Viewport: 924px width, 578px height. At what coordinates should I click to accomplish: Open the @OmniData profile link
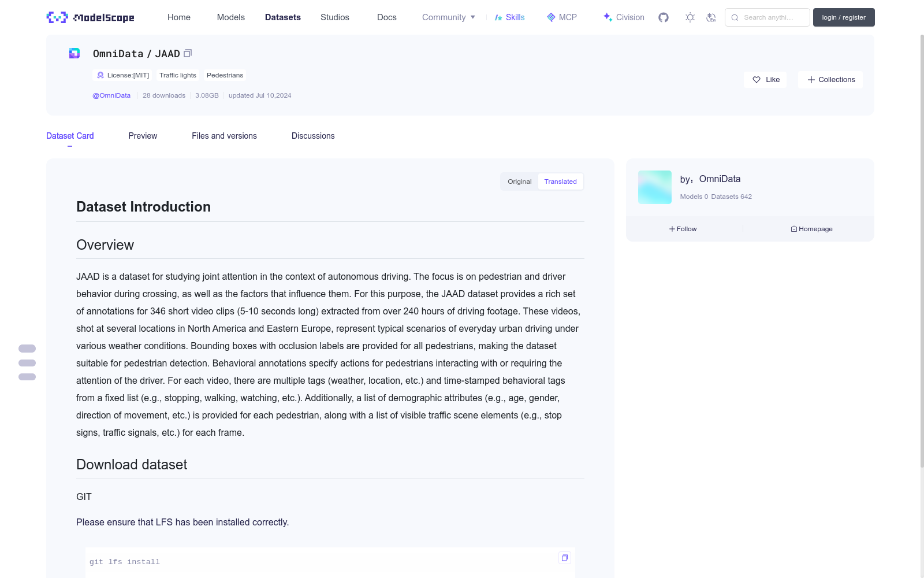pos(111,95)
